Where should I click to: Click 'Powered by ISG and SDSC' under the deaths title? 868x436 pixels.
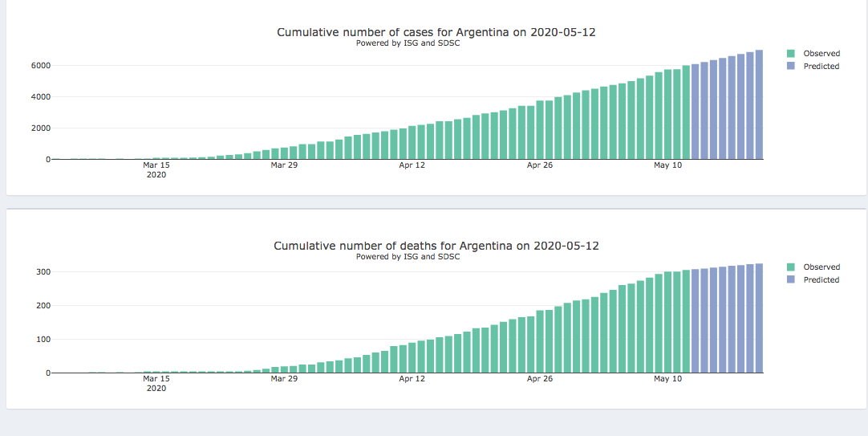(408, 257)
